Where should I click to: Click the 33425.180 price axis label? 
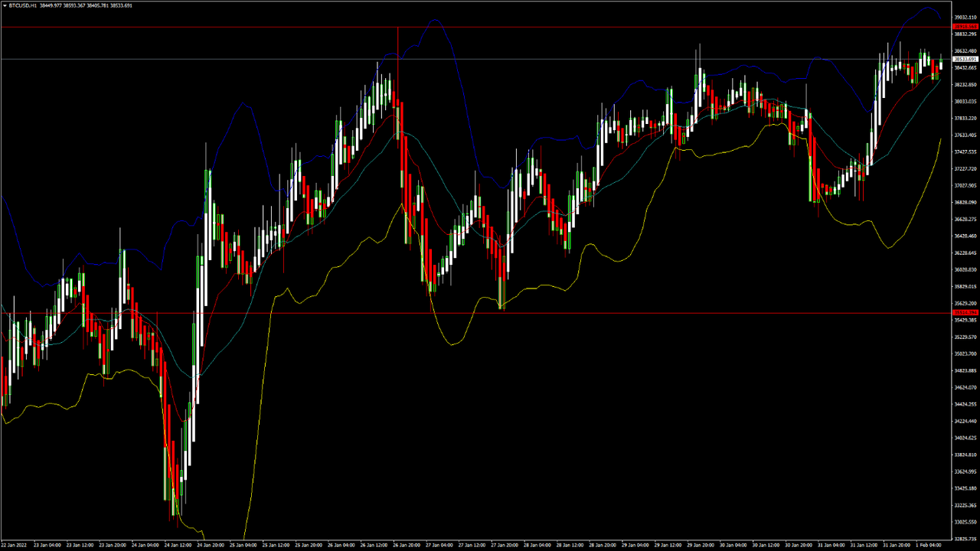click(965, 488)
